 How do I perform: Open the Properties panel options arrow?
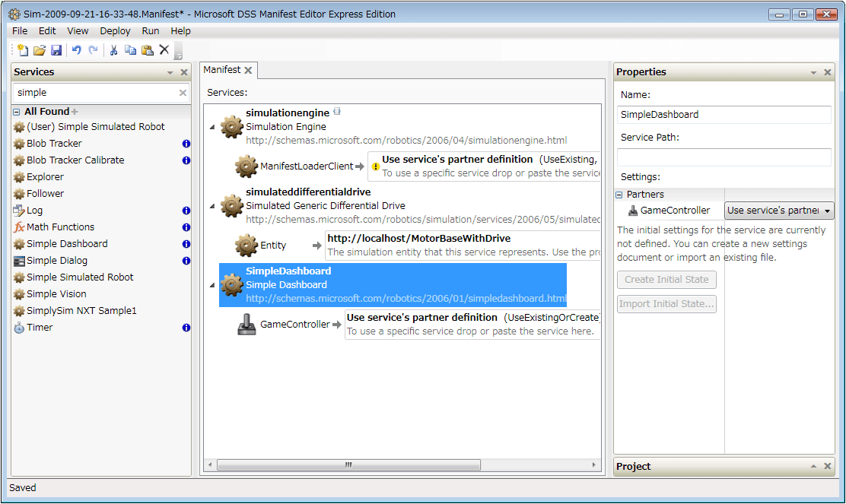click(x=813, y=72)
